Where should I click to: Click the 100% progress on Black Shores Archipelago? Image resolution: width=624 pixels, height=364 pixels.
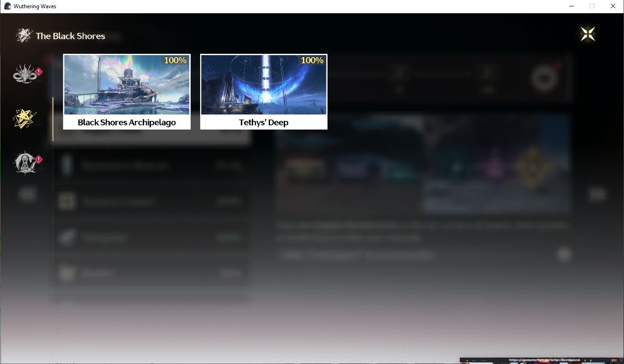click(175, 60)
